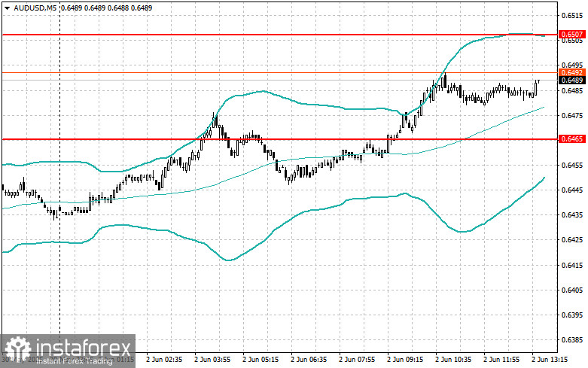Click the 0.6515 price scale value
The image size is (588, 368).
point(572,15)
